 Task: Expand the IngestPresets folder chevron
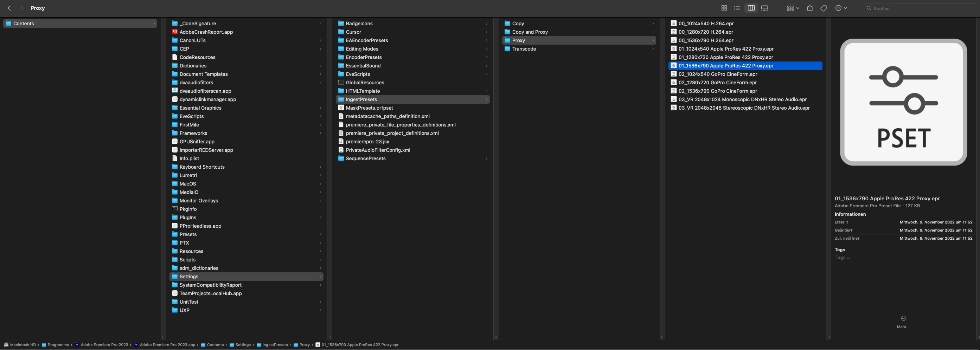point(487,99)
